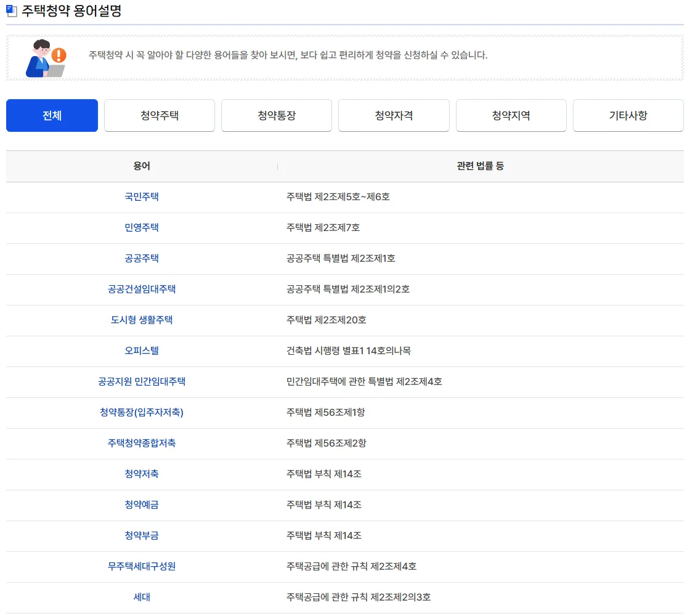Screen dimensions: 690x616
Task: Click the text 공공주택 특별법 제2조제1의2호
Action: (348, 289)
